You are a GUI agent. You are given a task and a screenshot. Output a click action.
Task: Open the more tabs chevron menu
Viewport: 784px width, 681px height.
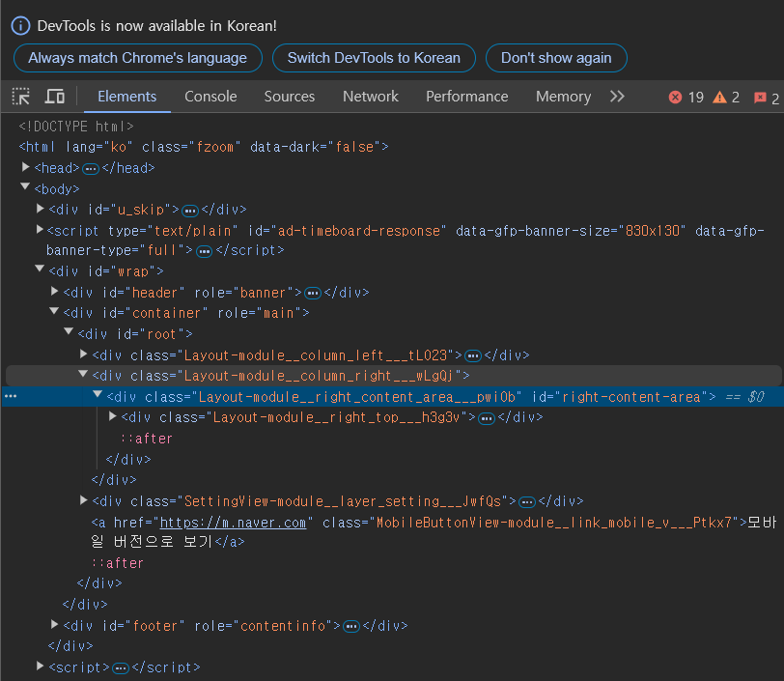(617, 96)
